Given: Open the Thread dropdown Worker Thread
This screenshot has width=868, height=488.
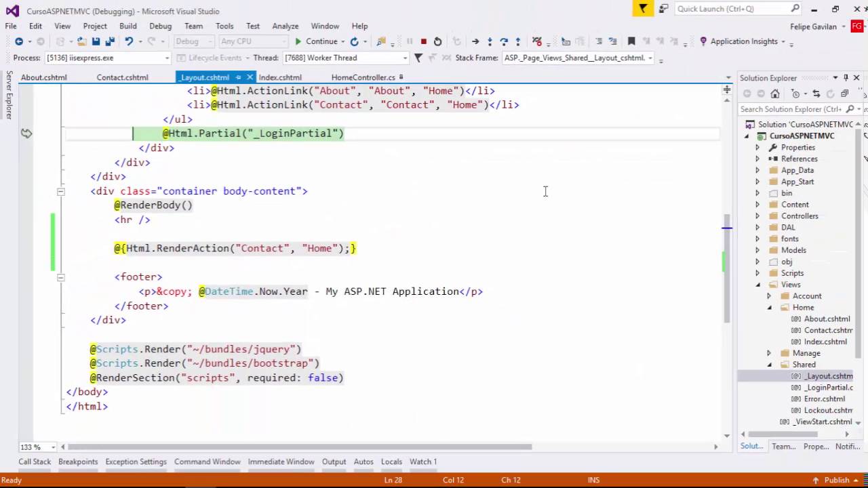Looking at the screenshot, I should click(x=405, y=58).
